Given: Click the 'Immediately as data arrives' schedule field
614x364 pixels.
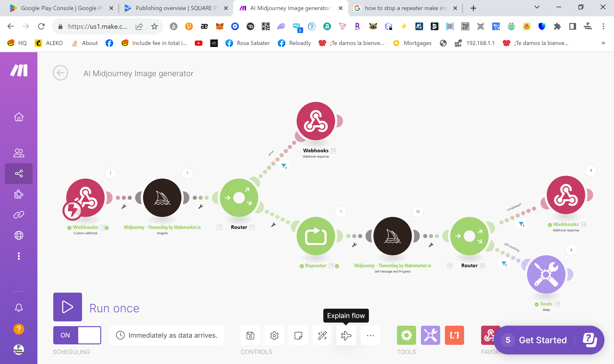Looking at the screenshot, I should pyautogui.click(x=167, y=335).
